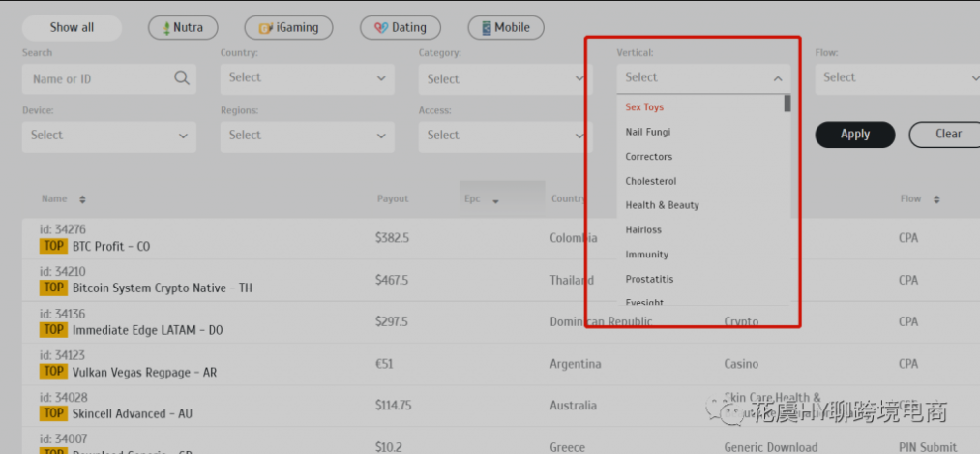Click the Show all button
This screenshot has width=980, height=454.
tap(72, 28)
